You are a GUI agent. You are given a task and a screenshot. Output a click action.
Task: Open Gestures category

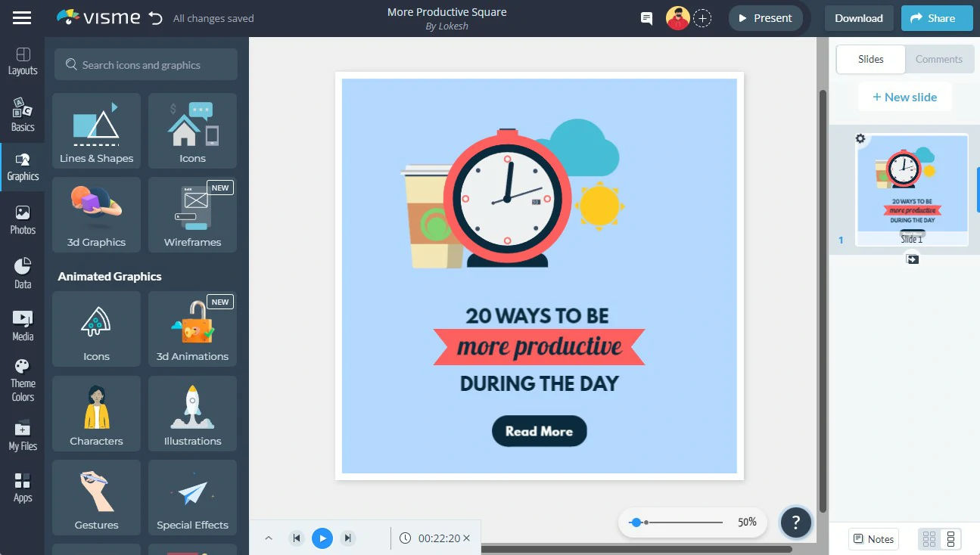96,497
